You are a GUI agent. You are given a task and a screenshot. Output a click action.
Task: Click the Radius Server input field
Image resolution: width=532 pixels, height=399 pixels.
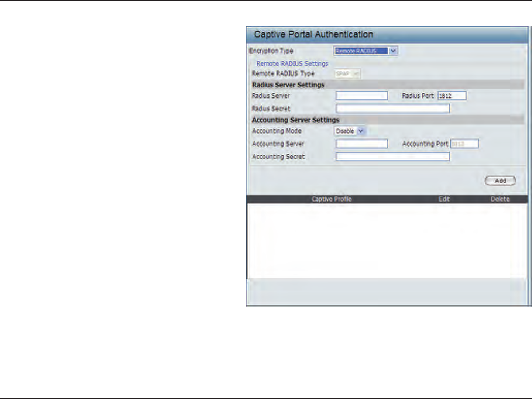361,96
